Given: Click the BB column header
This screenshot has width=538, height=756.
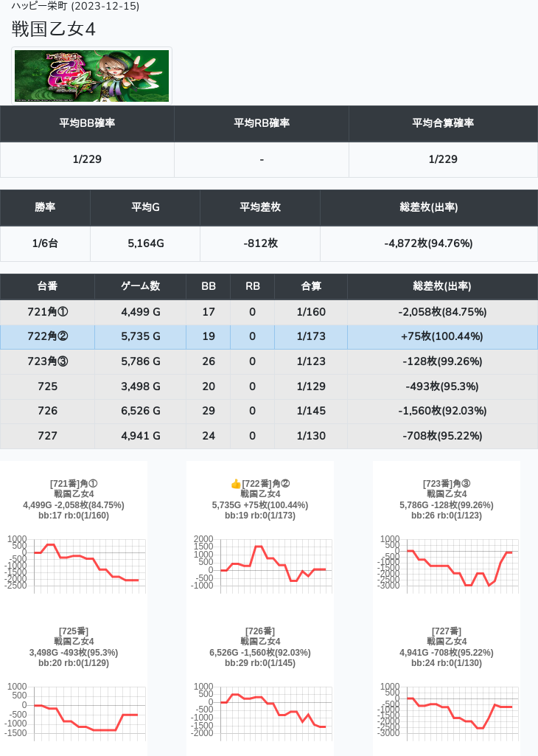Looking at the screenshot, I should coord(209,286).
